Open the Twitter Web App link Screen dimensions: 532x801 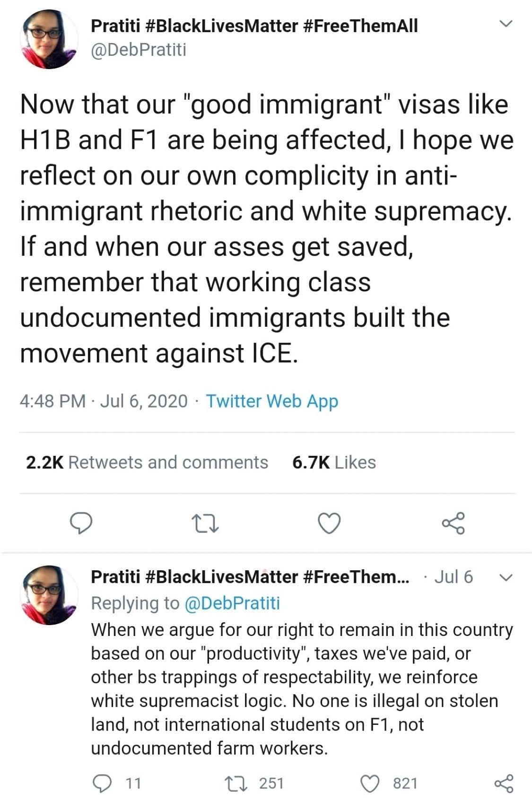click(272, 401)
